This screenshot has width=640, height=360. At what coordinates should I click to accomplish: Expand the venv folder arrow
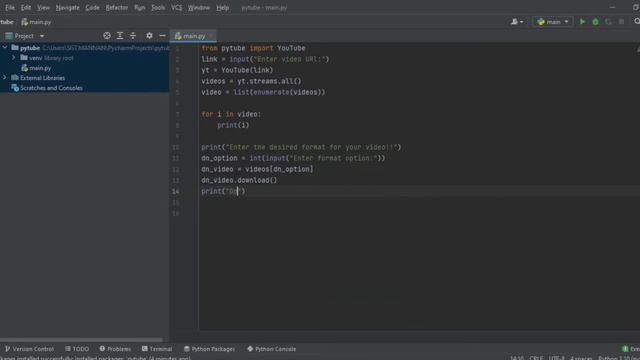pyautogui.click(x=13, y=58)
